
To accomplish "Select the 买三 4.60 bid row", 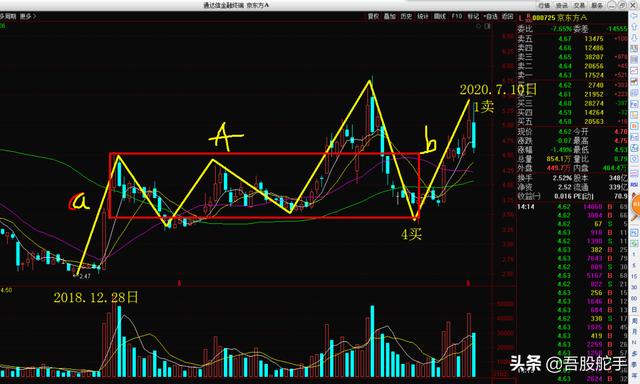I will click(572, 103).
